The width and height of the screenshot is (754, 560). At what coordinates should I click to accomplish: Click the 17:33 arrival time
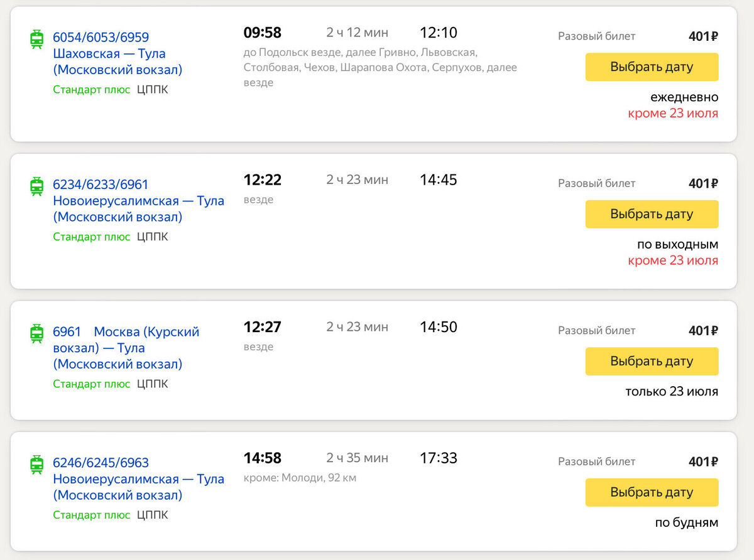coord(438,458)
